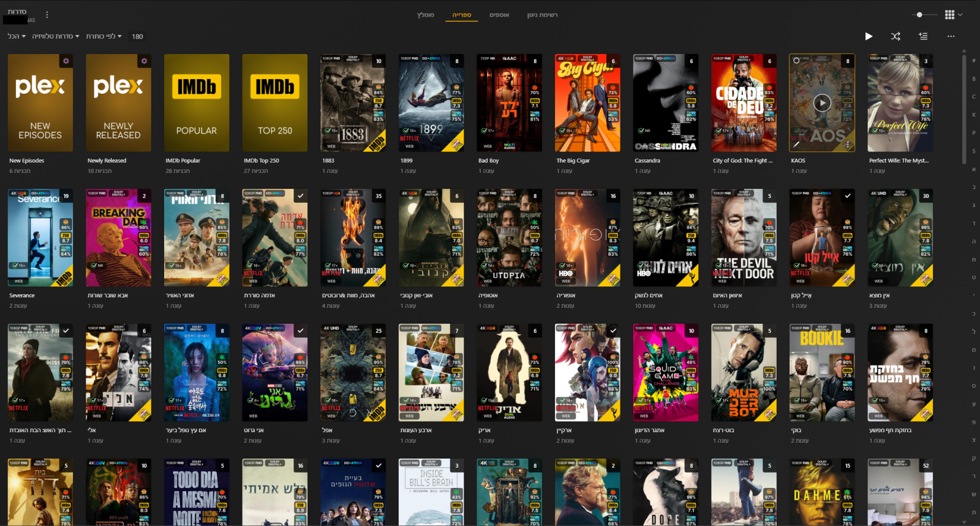The width and height of the screenshot is (980, 526).
Task: Open the 1883 show poster
Action: [353, 102]
